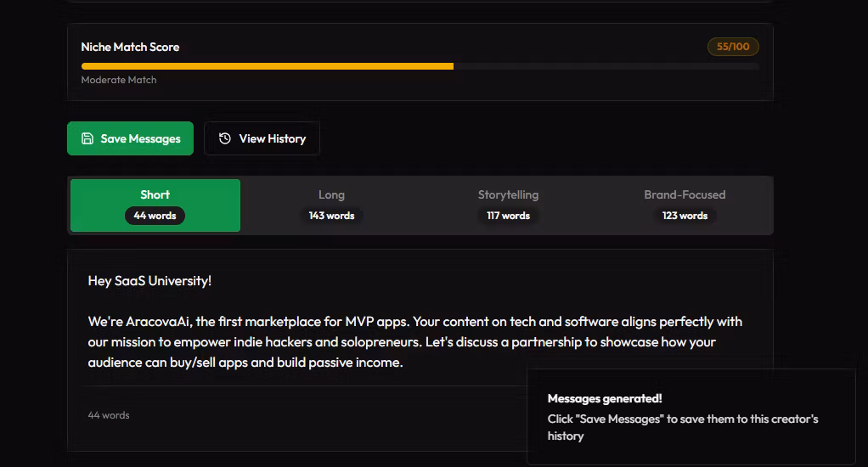The height and width of the screenshot is (467, 868).
Task: Click the floppy disk save icon
Action: [87, 138]
